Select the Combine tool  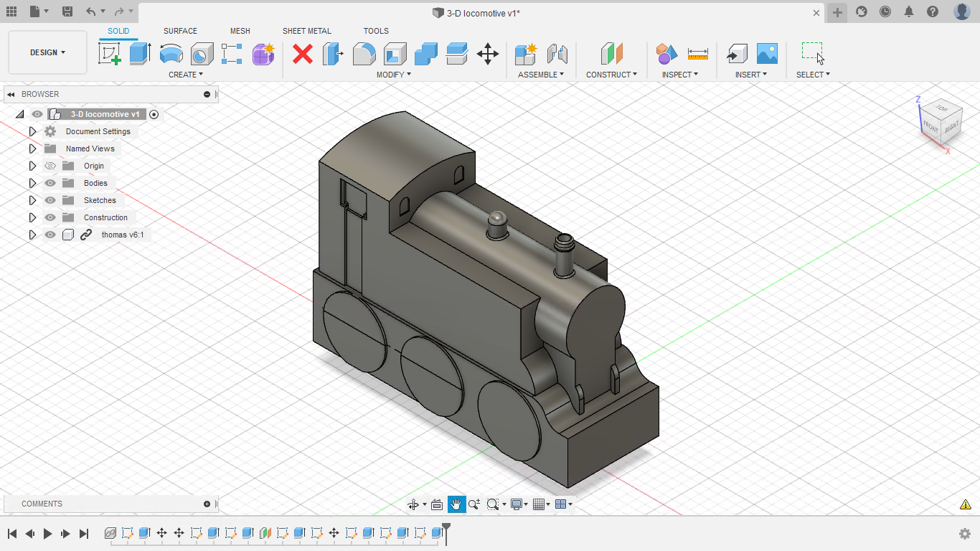426,54
